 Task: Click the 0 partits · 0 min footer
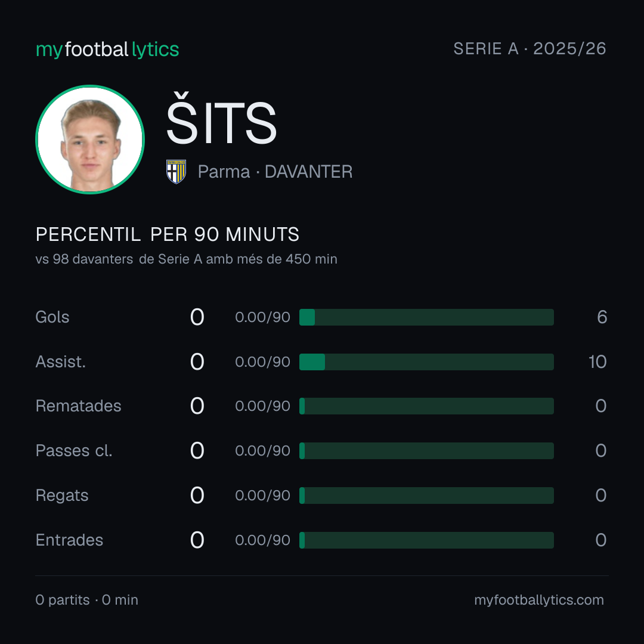click(x=86, y=600)
